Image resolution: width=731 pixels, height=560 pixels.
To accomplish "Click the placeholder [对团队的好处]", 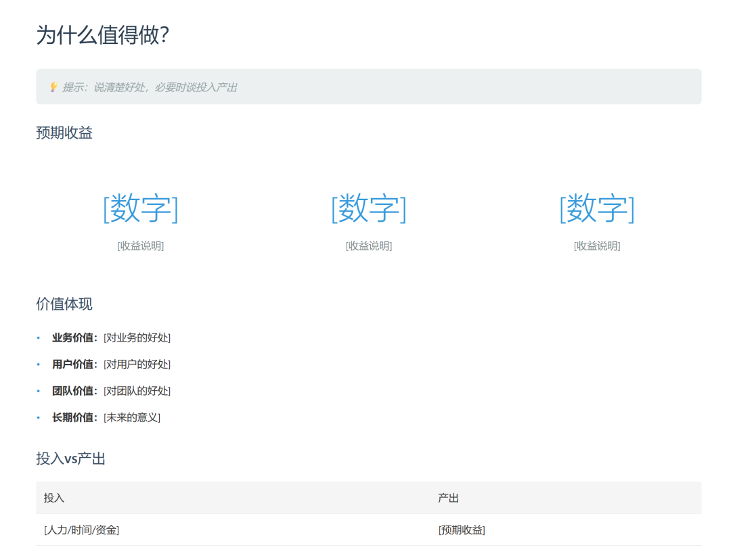I will [x=137, y=391].
